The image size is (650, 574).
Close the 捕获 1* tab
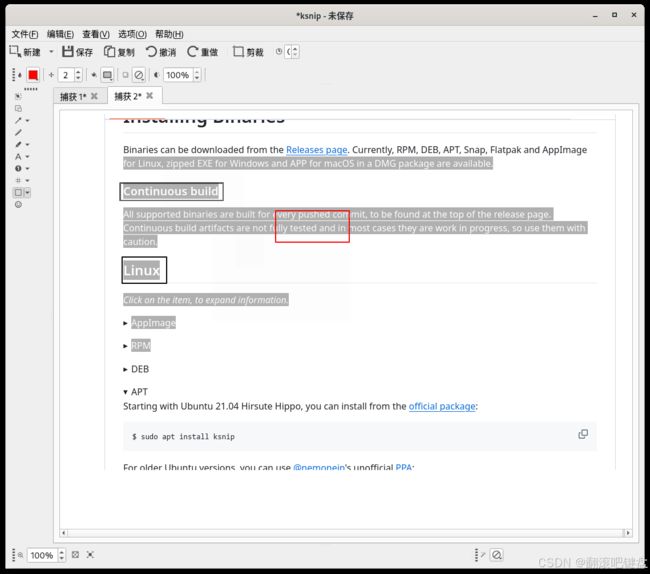(95, 96)
